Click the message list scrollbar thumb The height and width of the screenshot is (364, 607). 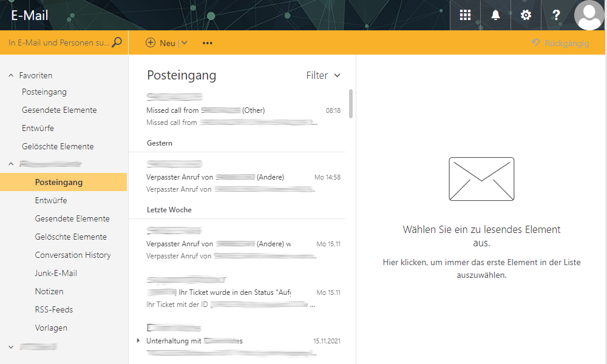pos(351,104)
